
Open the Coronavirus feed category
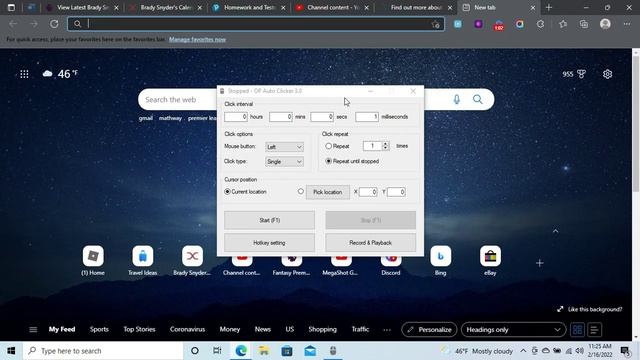[187, 329]
